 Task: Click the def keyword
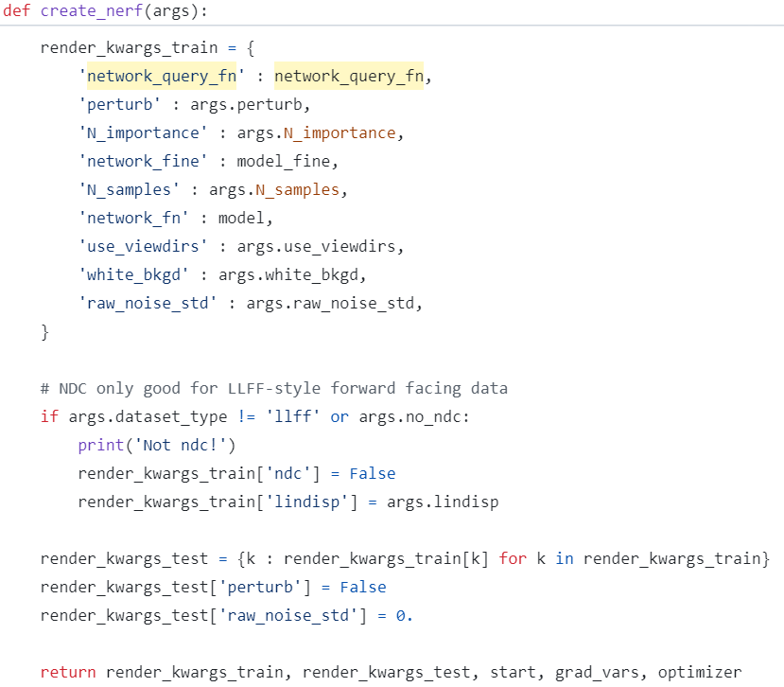(16, 10)
